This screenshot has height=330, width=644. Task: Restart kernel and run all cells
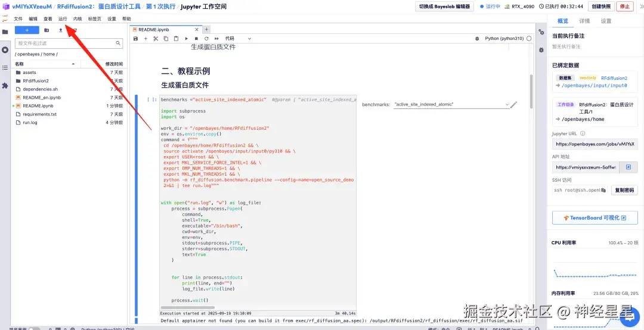(216, 39)
